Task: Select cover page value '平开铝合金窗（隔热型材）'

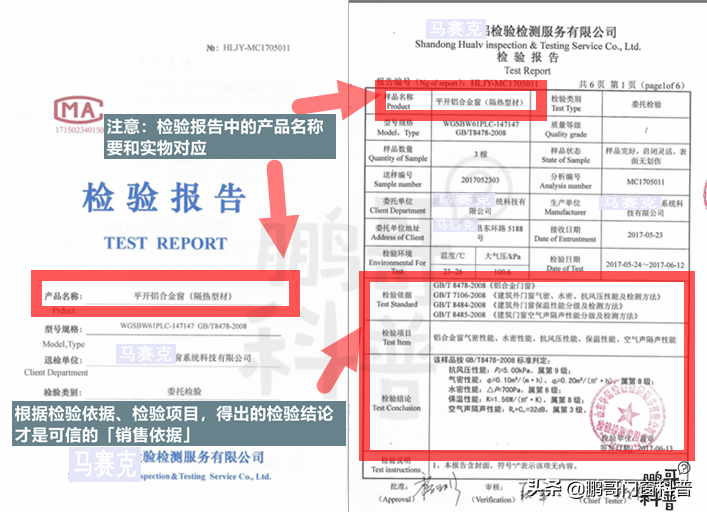Action: 183,296
